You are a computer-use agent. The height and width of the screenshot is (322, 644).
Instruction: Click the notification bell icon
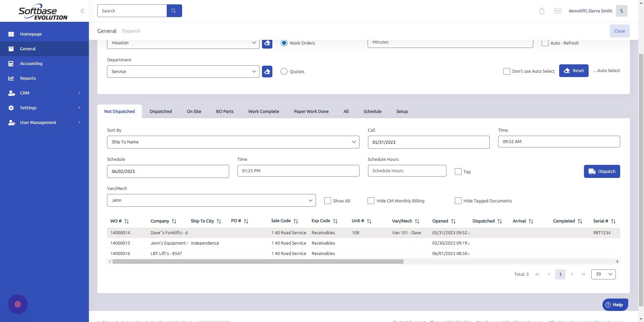(541, 11)
